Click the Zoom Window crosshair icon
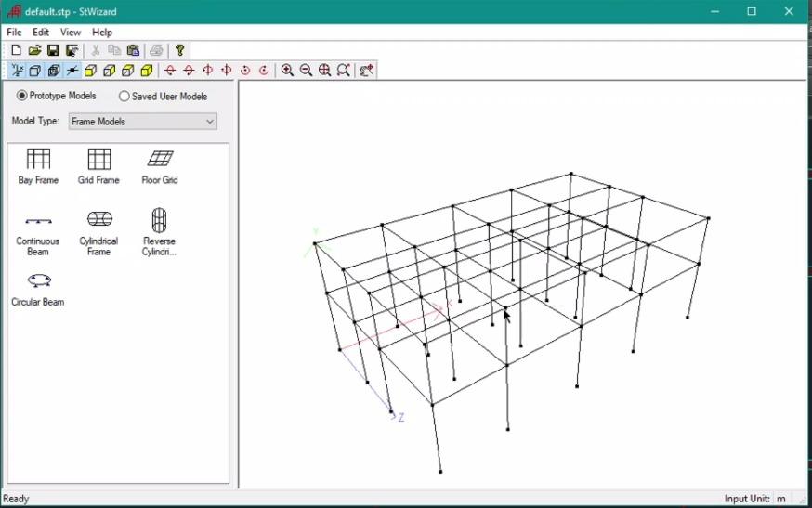The width and height of the screenshot is (812, 508). 324,71
